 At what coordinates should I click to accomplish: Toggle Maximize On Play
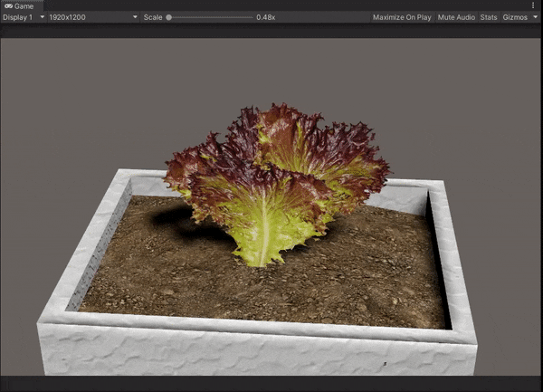click(402, 17)
